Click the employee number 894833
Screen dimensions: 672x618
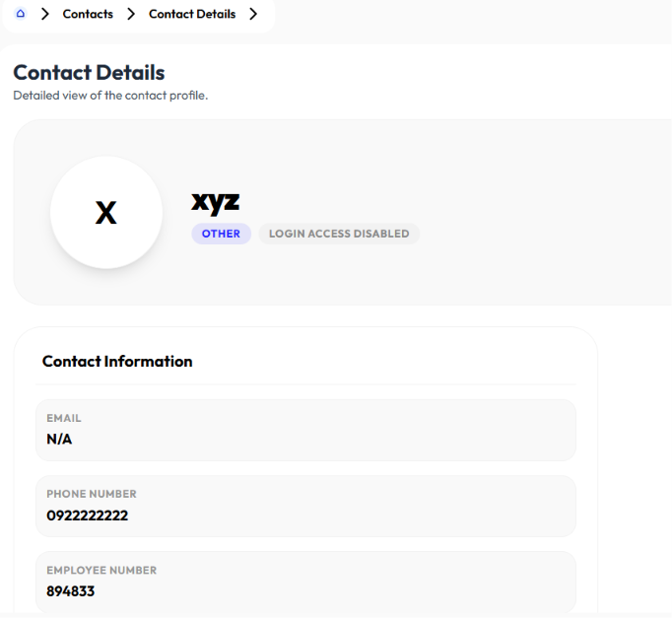tap(71, 591)
